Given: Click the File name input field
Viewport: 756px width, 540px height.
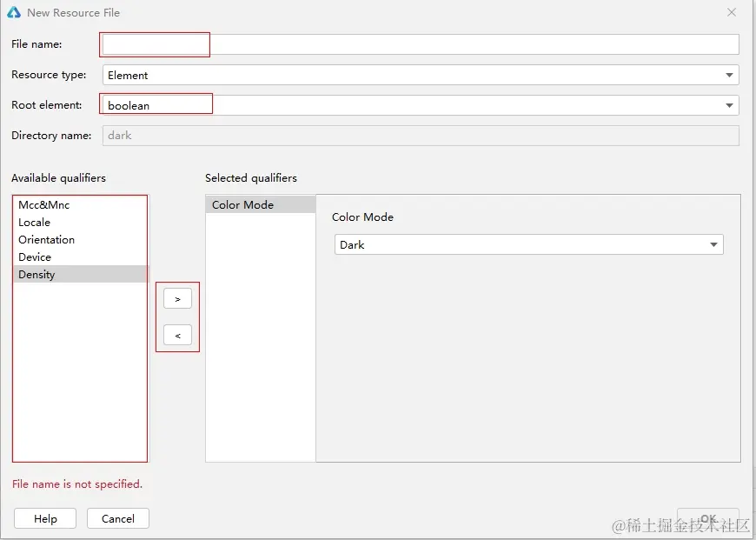Looking at the screenshot, I should tap(421, 44).
